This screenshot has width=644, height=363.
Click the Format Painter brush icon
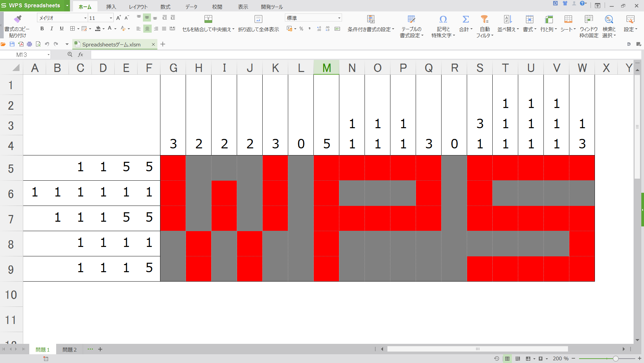tap(17, 19)
